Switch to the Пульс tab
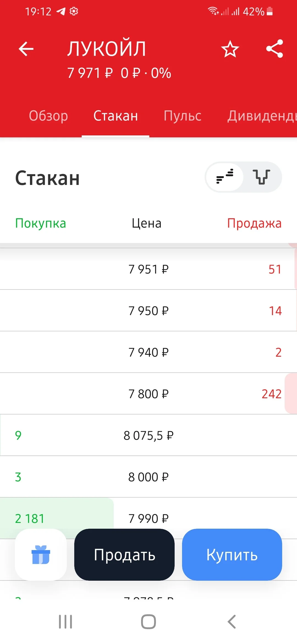This screenshot has width=297, height=644. 182,116
